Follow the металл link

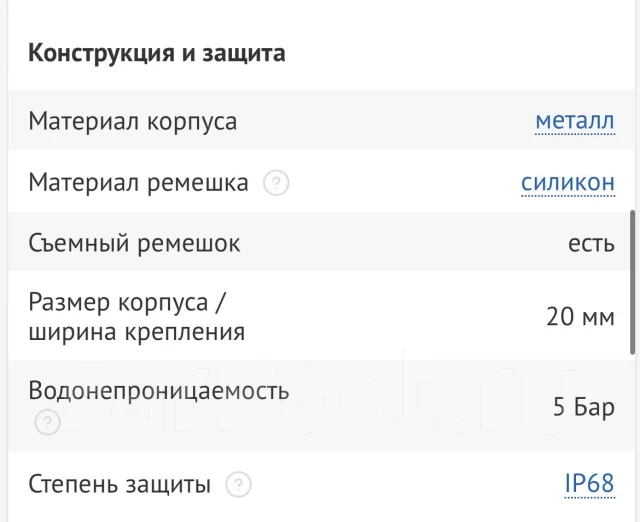point(575,121)
